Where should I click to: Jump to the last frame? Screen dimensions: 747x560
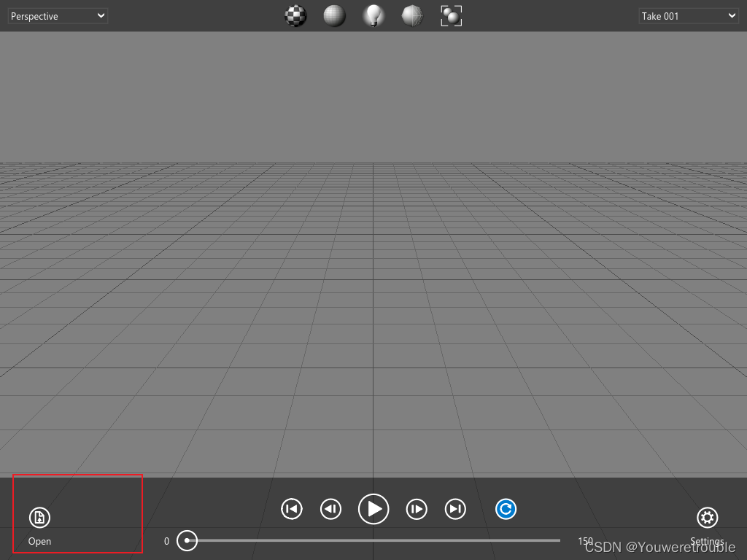[x=455, y=509]
